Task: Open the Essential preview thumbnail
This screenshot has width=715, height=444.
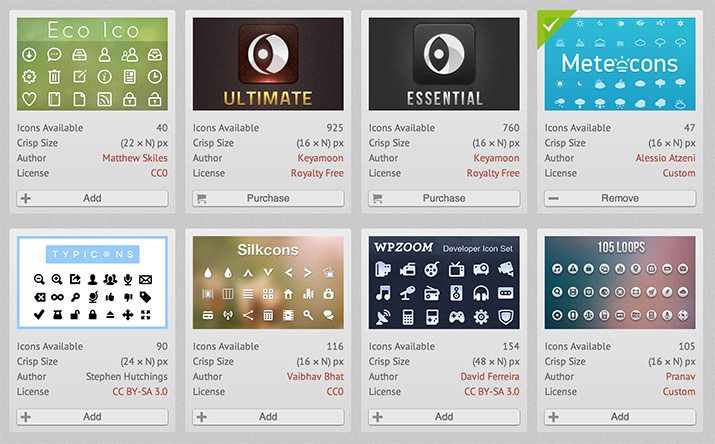Action: 444,64
